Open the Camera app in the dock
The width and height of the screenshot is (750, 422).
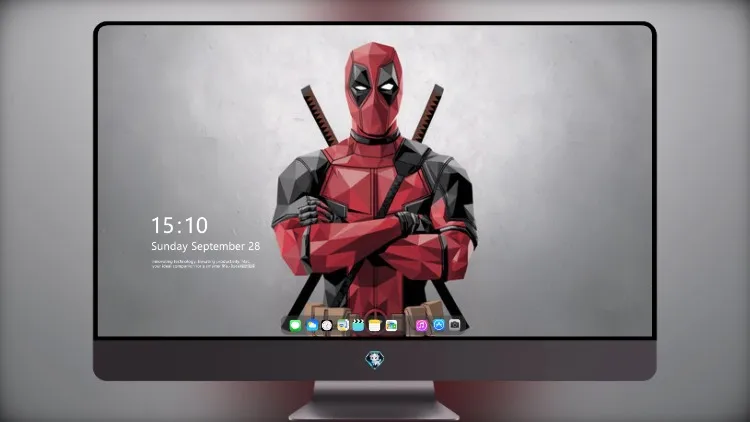tap(454, 325)
